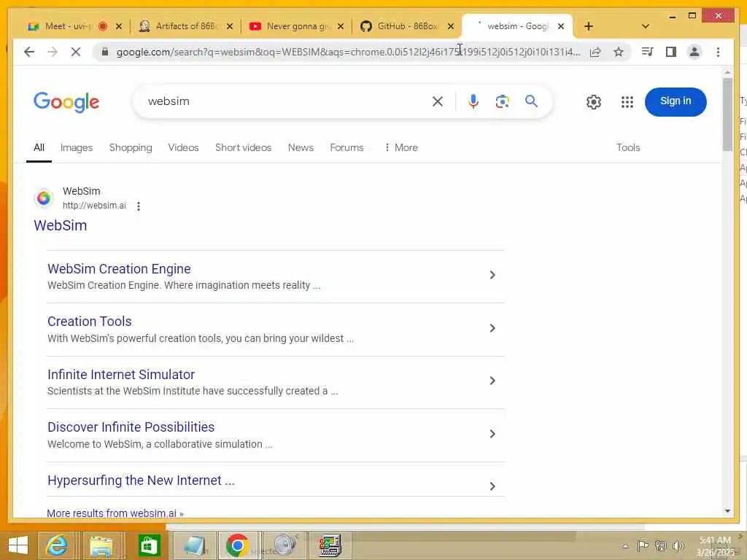Click the volume icon in system tray

coord(678,545)
